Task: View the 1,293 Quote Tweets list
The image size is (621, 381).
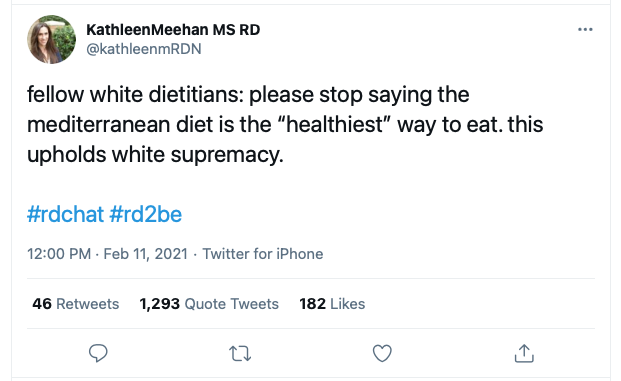Action: pos(209,304)
